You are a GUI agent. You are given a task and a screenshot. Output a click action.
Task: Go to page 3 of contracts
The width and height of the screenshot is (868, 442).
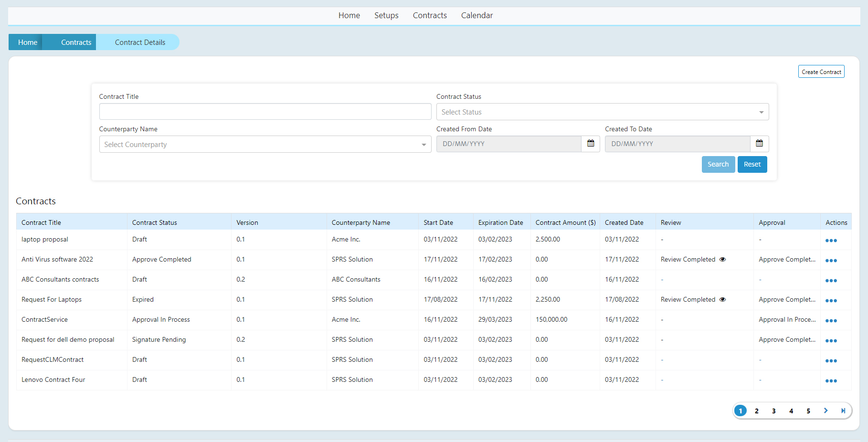coord(773,411)
